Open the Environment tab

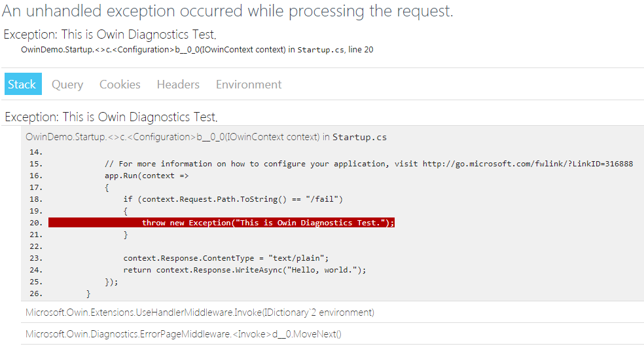point(249,85)
